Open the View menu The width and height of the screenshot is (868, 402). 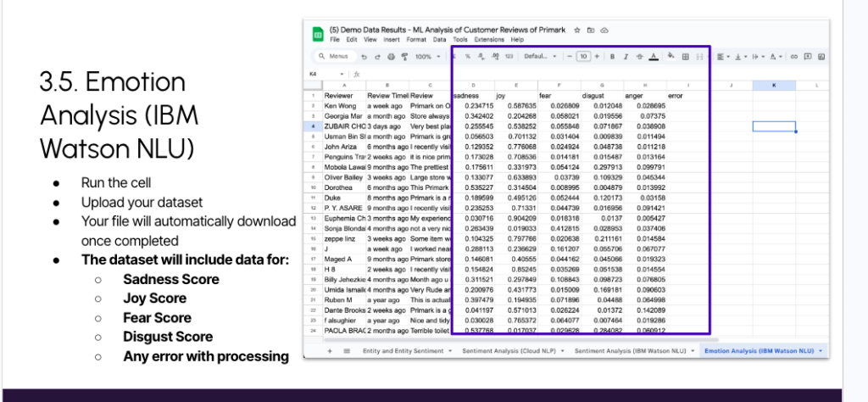pos(370,40)
